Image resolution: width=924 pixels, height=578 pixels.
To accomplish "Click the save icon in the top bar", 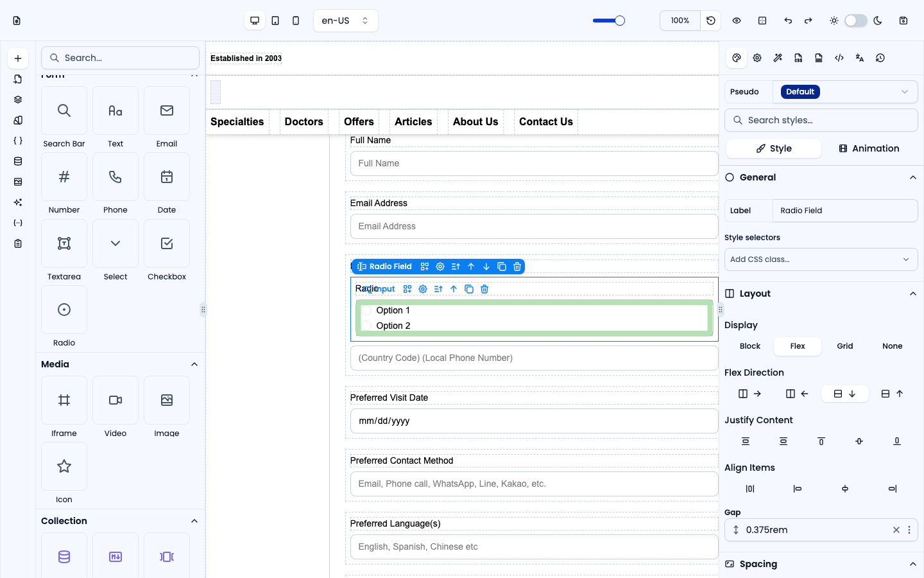I will coord(903,21).
